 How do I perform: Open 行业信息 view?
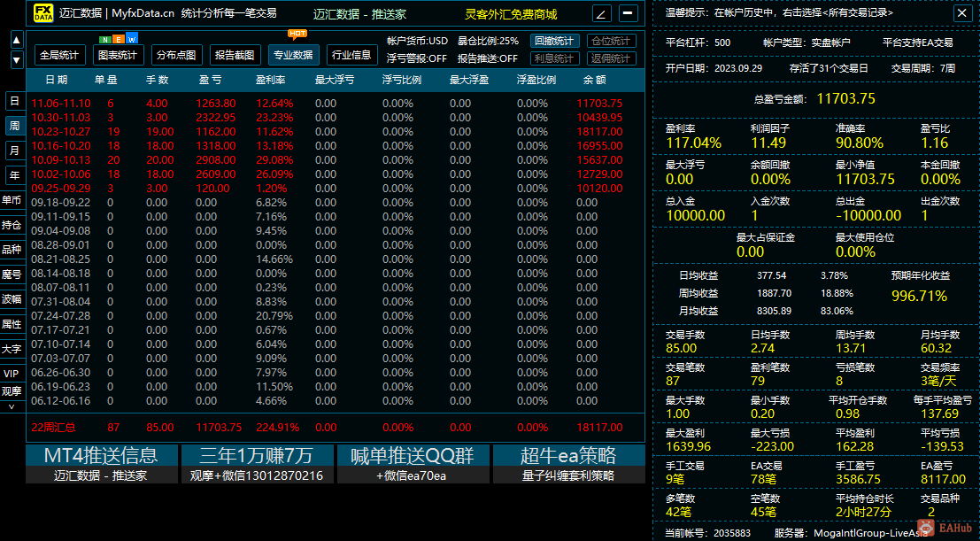[x=351, y=55]
